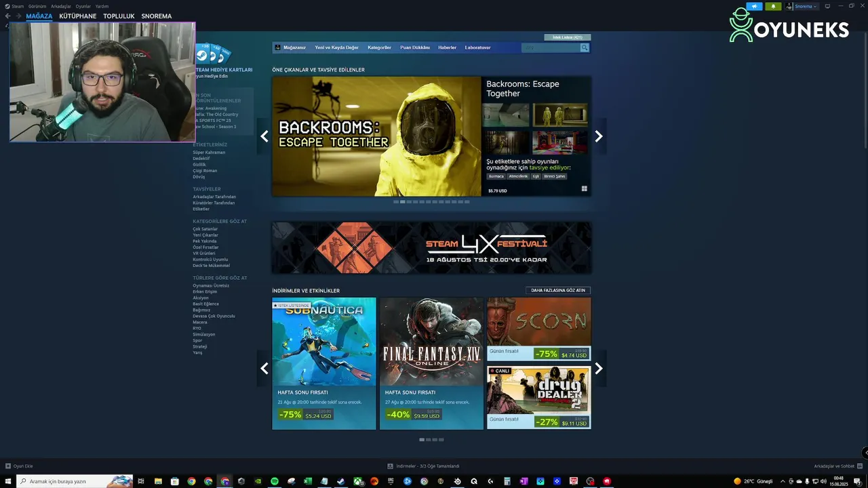This screenshot has height=488, width=868.
Task: Go back with the navigation back arrow
Action: tap(8, 16)
